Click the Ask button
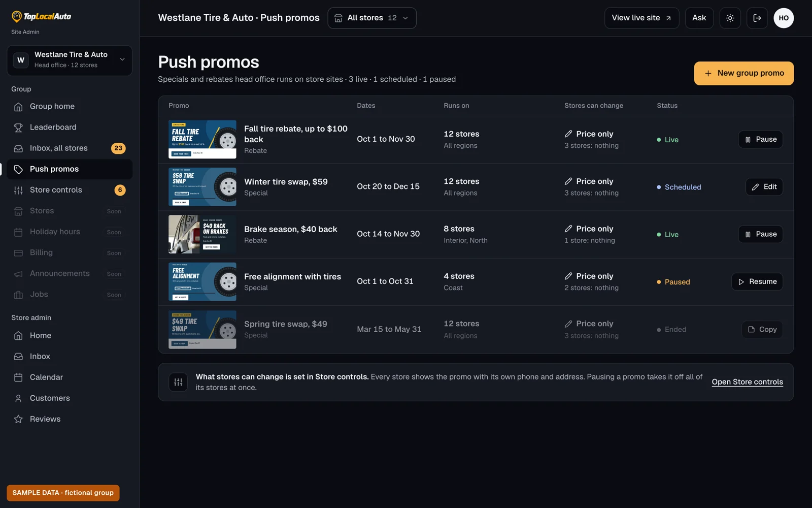Image resolution: width=812 pixels, height=508 pixels. [x=699, y=18]
